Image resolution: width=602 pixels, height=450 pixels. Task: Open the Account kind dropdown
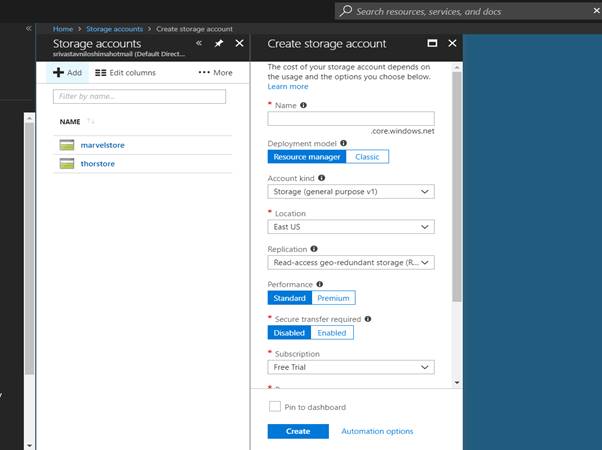[x=351, y=192]
